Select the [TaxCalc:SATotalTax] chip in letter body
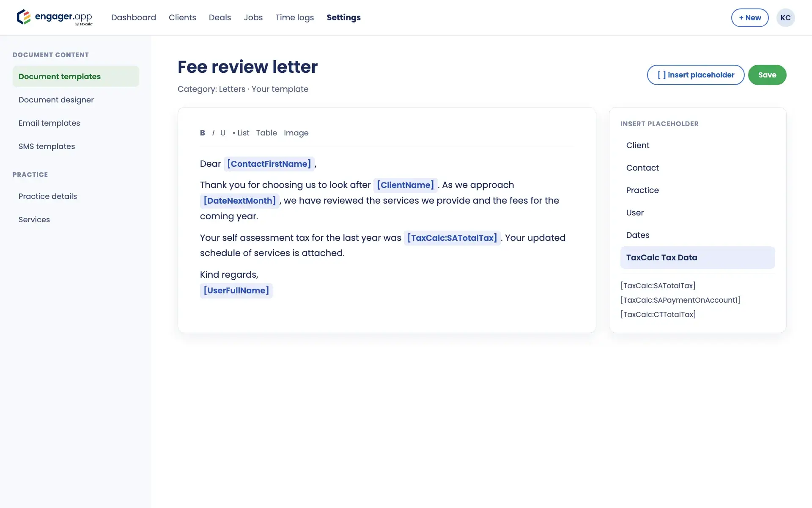812x508 pixels. pyautogui.click(x=452, y=238)
